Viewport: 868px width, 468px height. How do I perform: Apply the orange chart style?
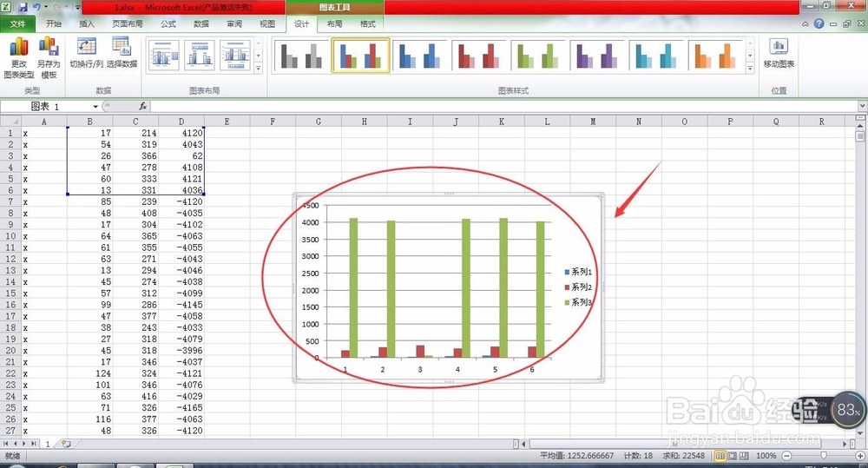pos(716,55)
